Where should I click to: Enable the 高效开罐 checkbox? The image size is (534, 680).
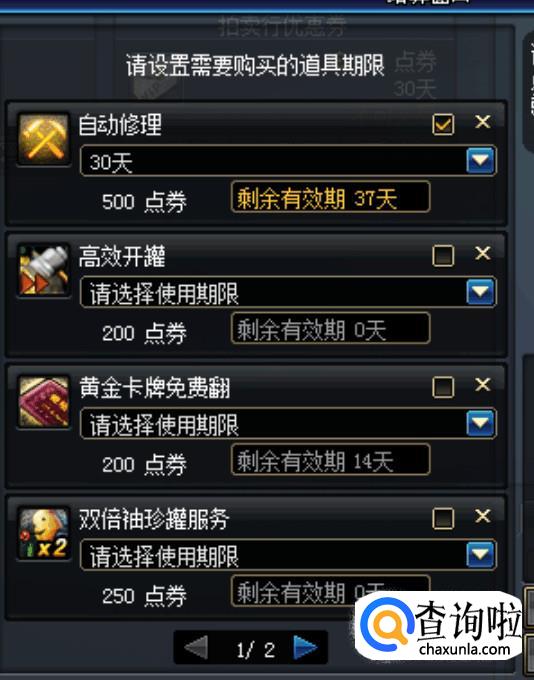(x=443, y=256)
